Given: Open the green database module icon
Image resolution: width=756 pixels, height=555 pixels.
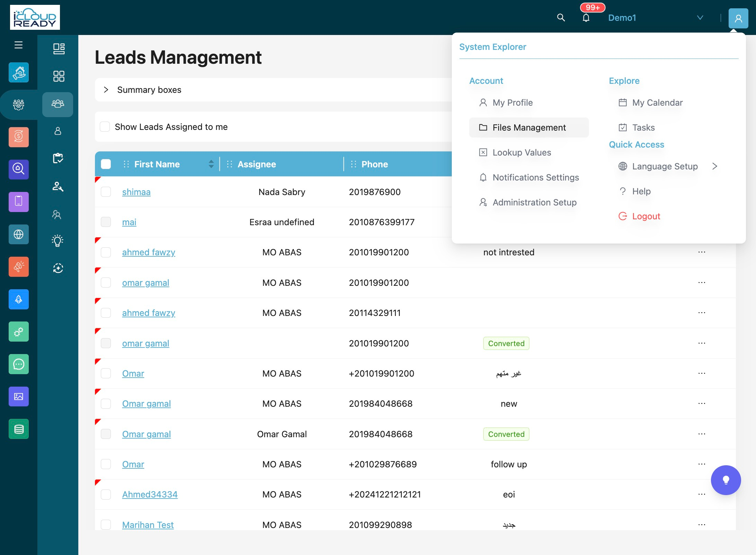Looking at the screenshot, I should click(19, 429).
